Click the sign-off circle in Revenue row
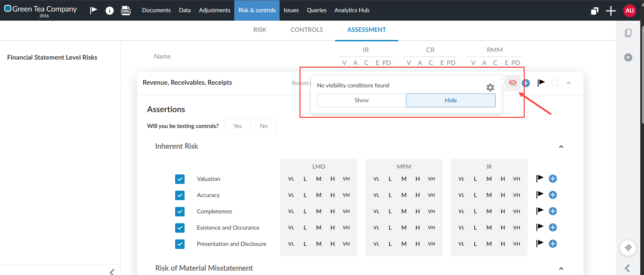 coord(555,83)
